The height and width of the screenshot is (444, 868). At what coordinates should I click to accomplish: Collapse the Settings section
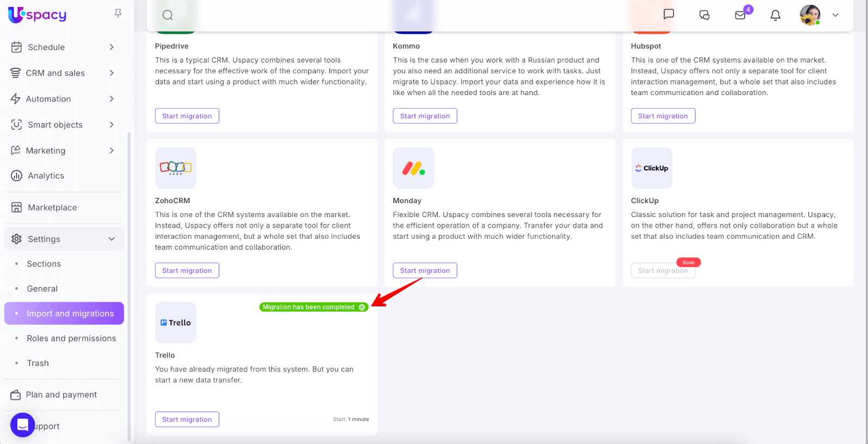pos(112,239)
